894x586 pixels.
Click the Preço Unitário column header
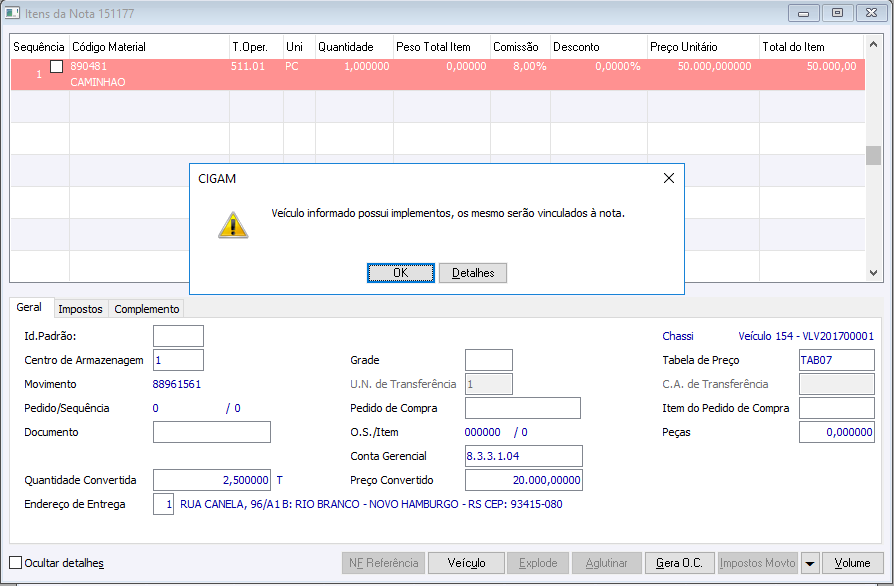point(703,47)
